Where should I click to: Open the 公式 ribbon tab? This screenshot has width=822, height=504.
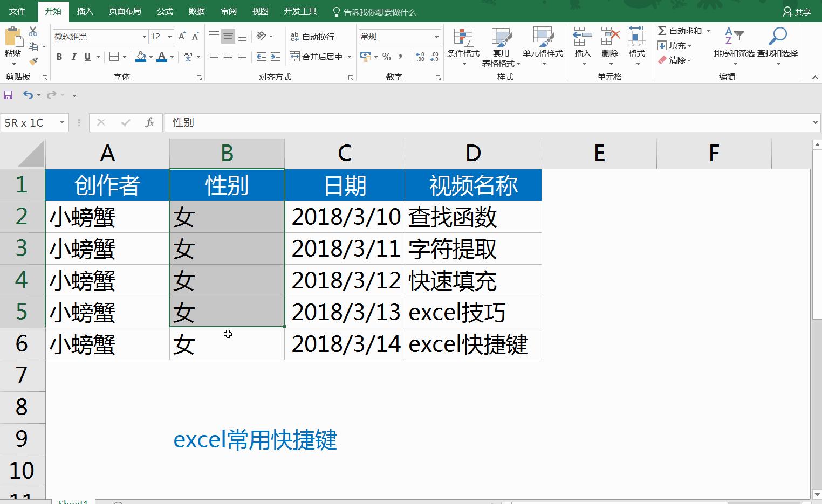165,11
